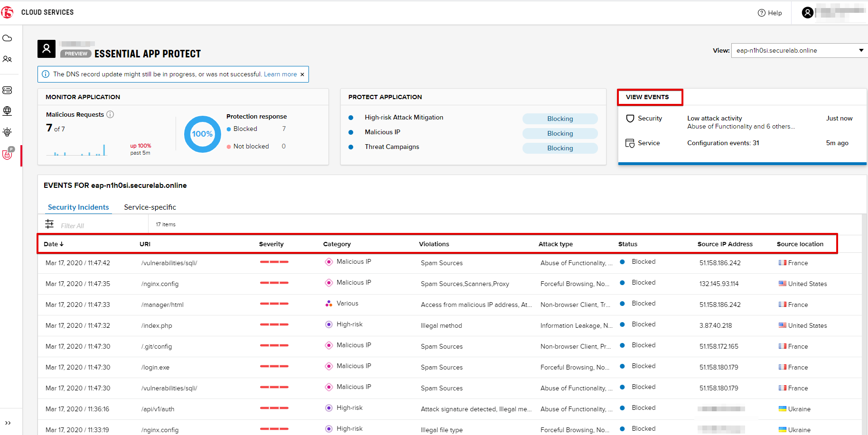The image size is (868, 435).
Task: Click the Various category icon
Action: [328, 304]
